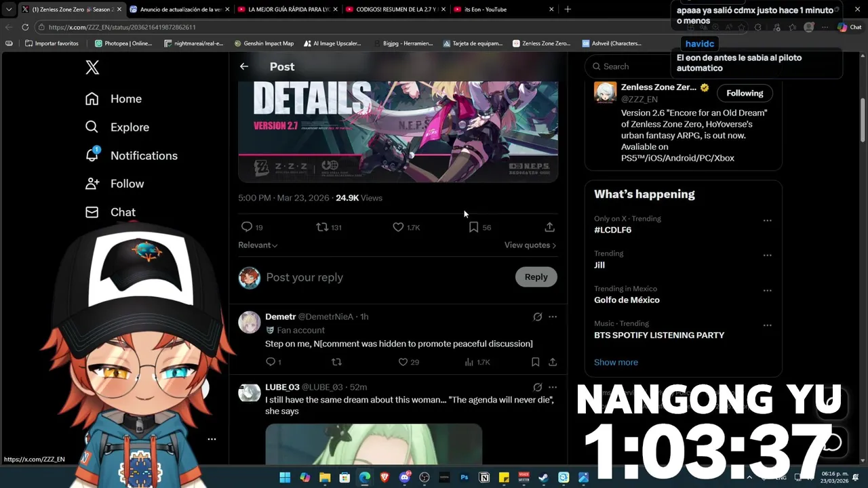The width and height of the screenshot is (868, 488).
Task: Open Explore in the X sidebar
Action: tap(117, 127)
